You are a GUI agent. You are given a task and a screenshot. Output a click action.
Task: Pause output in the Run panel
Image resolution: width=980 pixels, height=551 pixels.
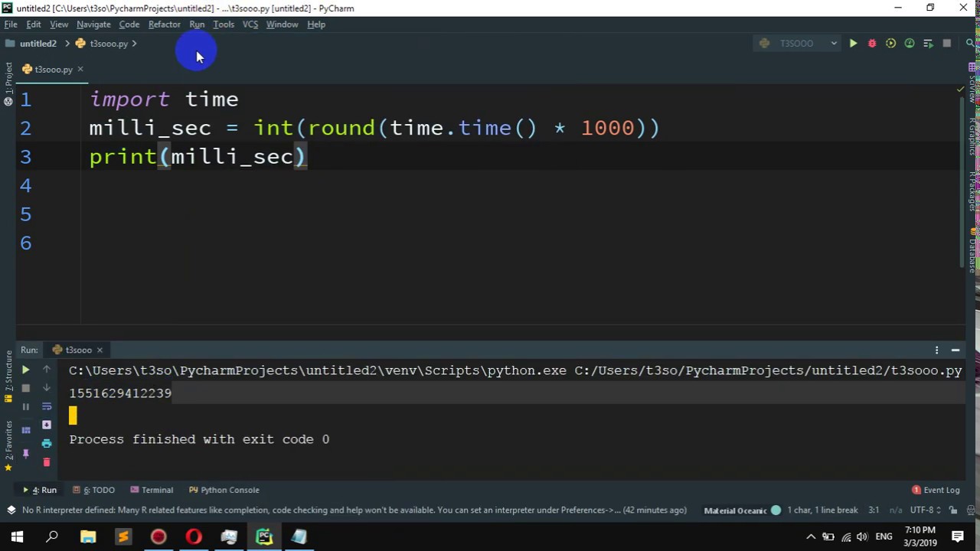pos(25,407)
